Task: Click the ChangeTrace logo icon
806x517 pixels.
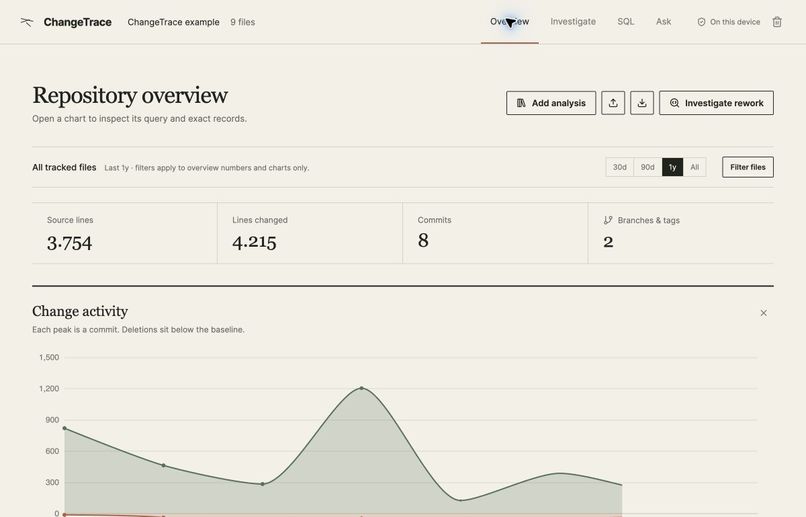Action: tap(27, 22)
